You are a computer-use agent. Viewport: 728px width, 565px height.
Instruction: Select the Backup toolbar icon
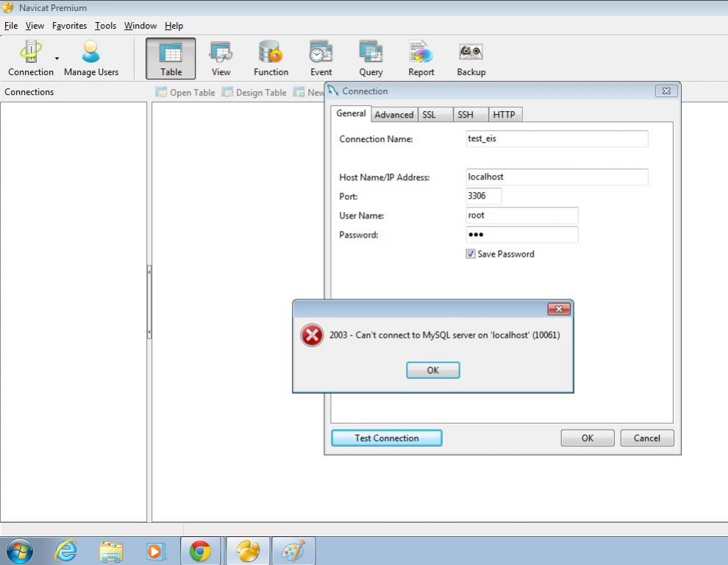[x=471, y=58]
